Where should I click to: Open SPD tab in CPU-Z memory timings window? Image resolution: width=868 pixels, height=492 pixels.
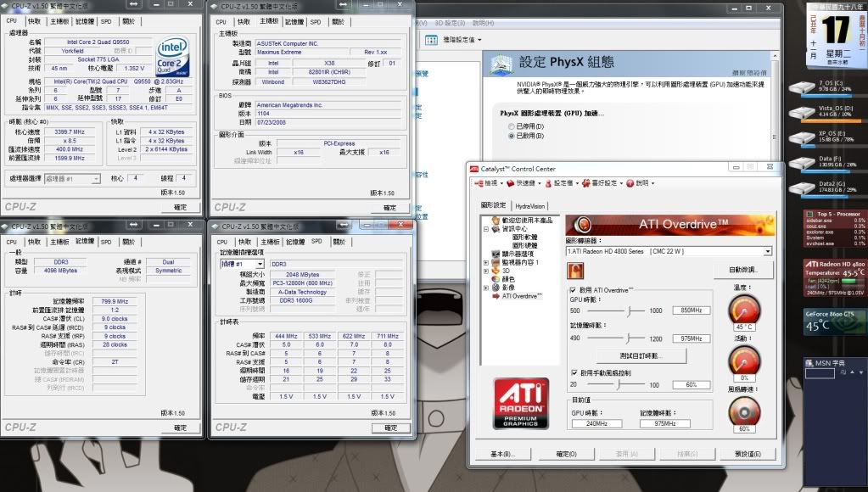[106, 242]
